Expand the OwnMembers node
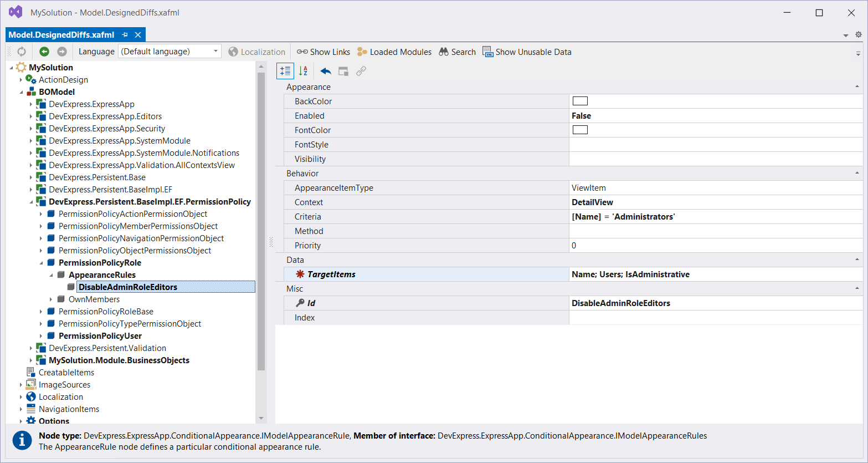 click(51, 299)
